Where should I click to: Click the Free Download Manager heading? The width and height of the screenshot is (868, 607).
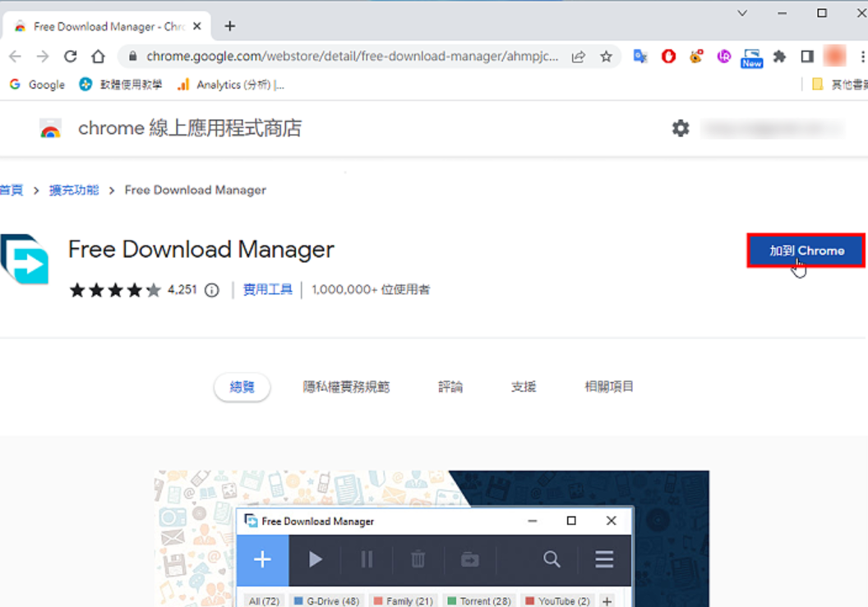pyautogui.click(x=201, y=250)
